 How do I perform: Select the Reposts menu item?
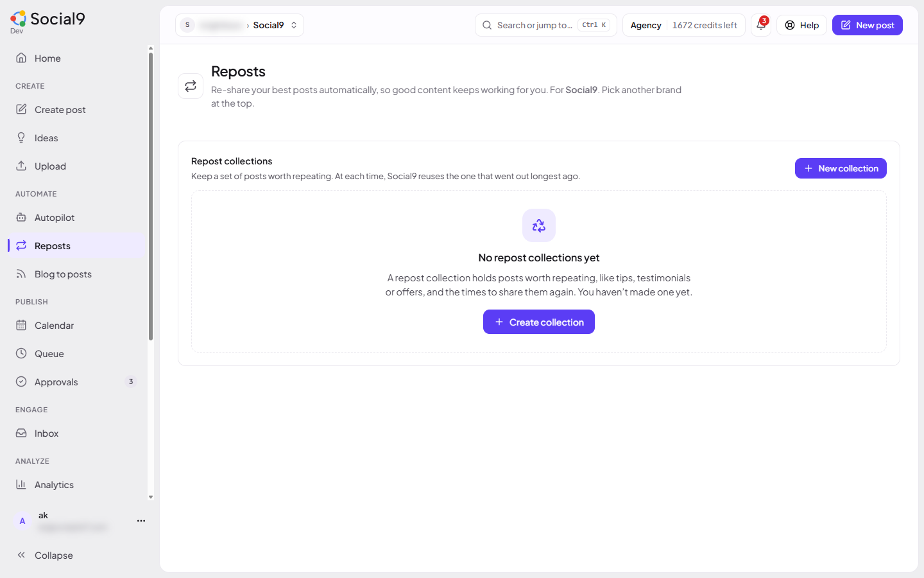click(x=77, y=246)
